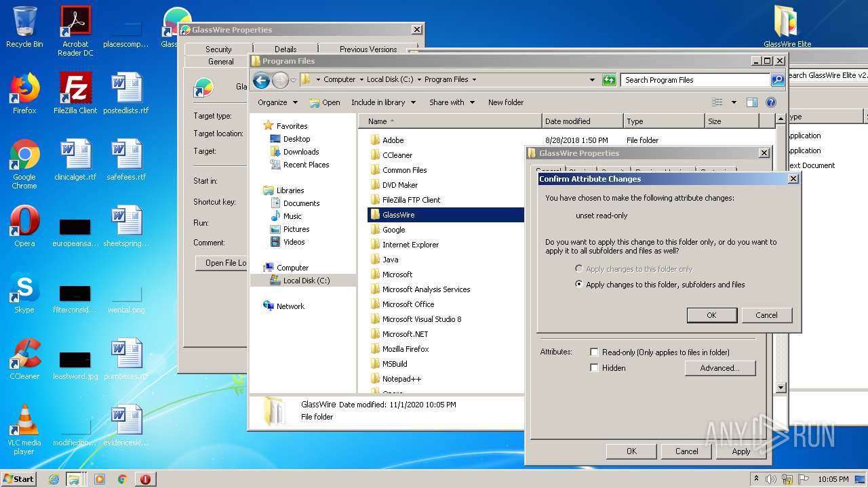Open Windows Media Player taskbar icon
Image resolution: width=868 pixels, height=488 pixels.
click(x=100, y=479)
